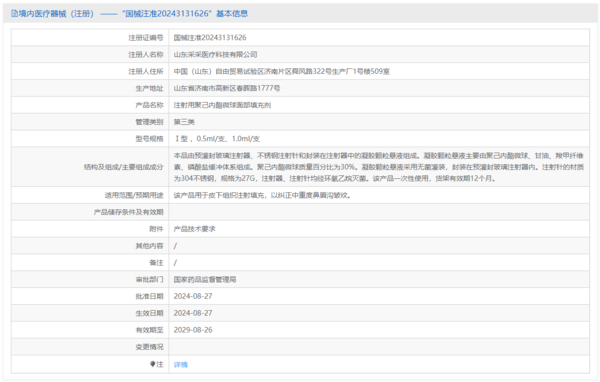This screenshot has height=382, width=600.
Task: Click the 产品储存条件及有效期 label
Action: tap(129, 212)
